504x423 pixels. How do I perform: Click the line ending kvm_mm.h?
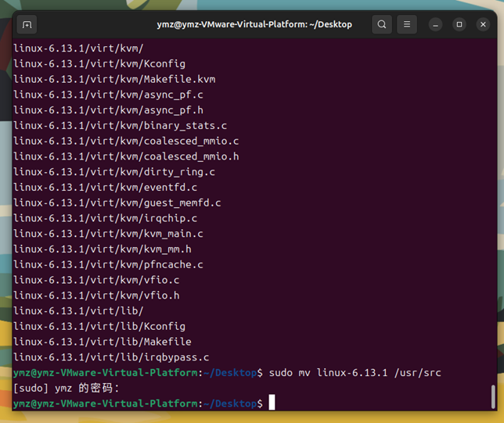[x=103, y=249]
